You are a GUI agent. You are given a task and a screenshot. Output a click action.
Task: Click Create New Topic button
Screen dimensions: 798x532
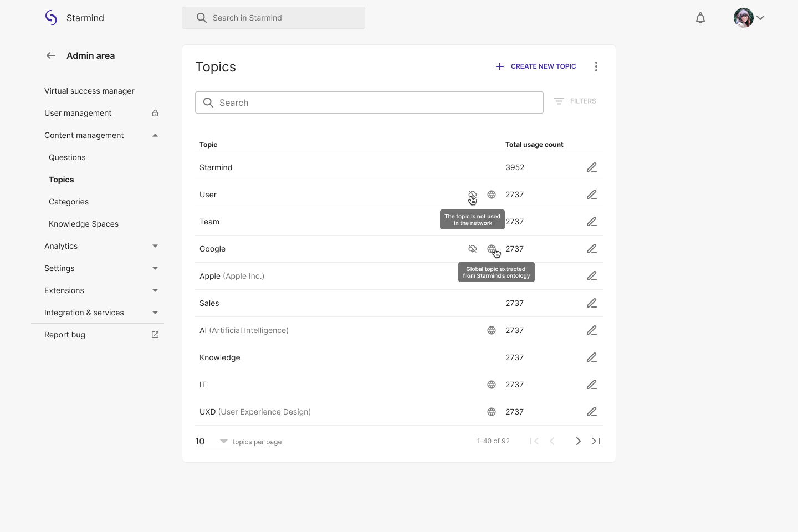[535, 66]
